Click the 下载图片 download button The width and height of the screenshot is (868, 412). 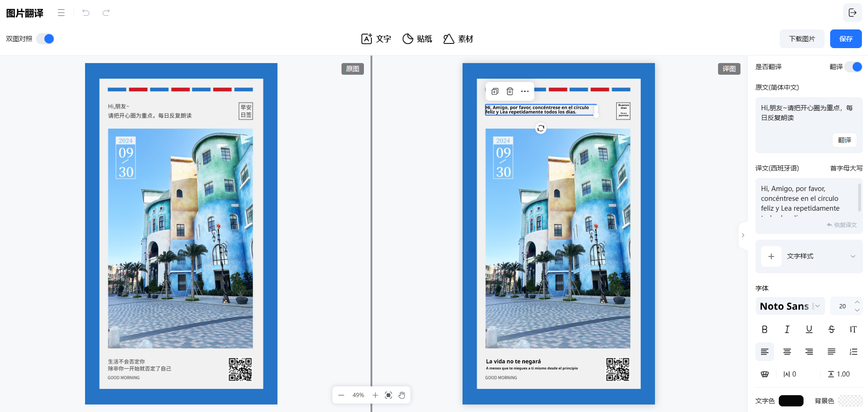(x=802, y=39)
